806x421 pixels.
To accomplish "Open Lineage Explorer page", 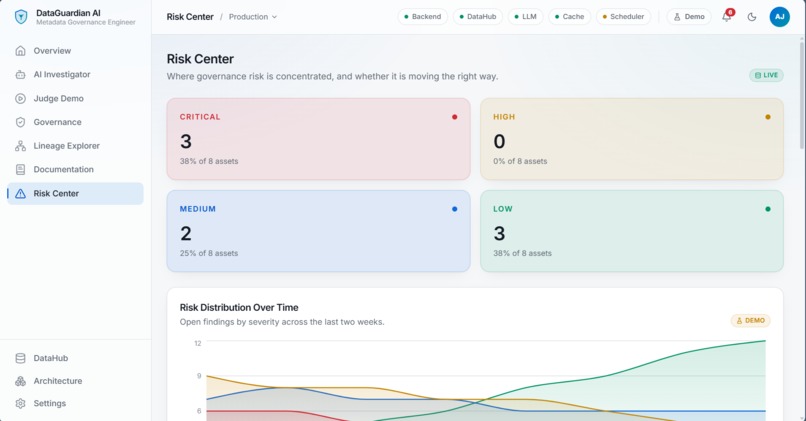I will coord(75,146).
